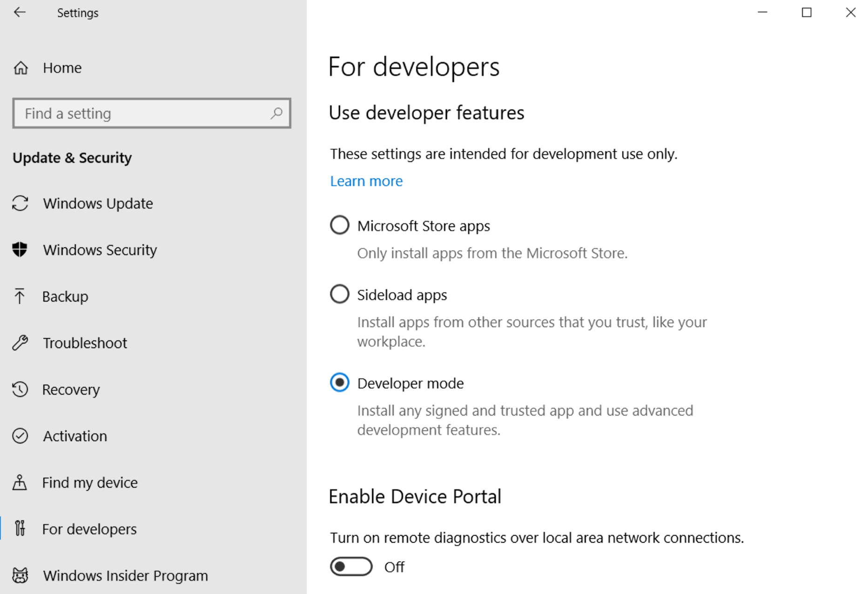This screenshot has width=868, height=594.
Task: Click the Use developer features heading
Action: tap(426, 113)
